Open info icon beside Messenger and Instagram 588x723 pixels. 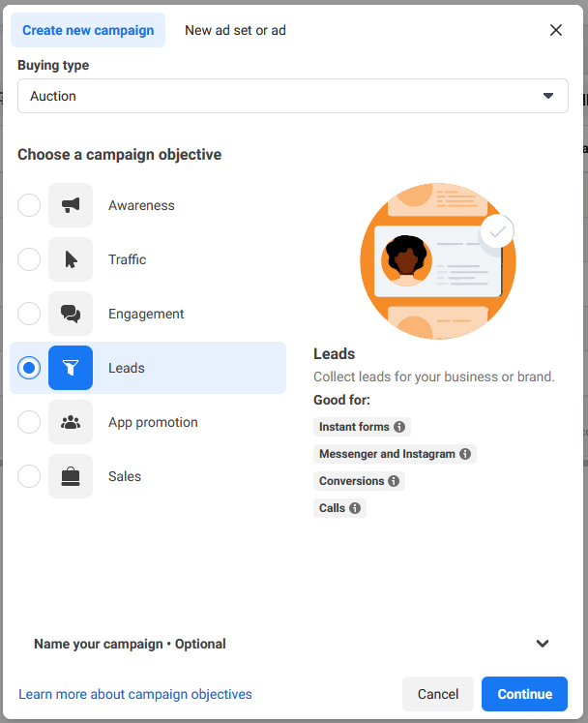(465, 454)
